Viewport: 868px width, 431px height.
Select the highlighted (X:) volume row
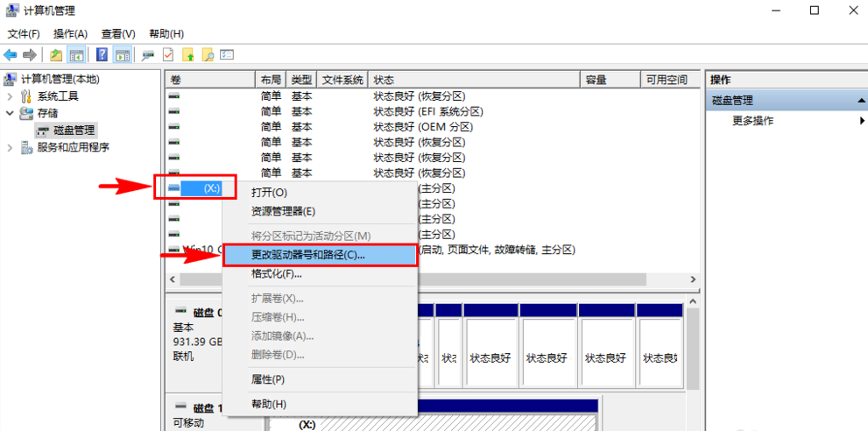[201, 188]
